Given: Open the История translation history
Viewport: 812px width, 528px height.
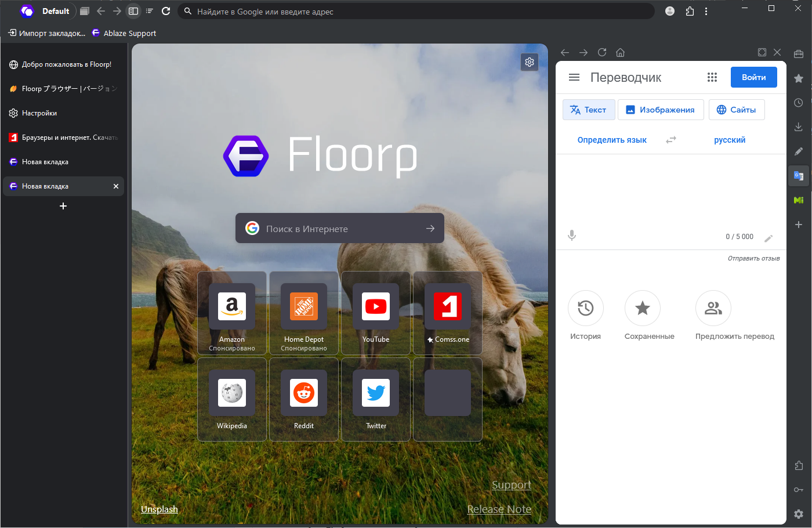Looking at the screenshot, I should 585,316.
